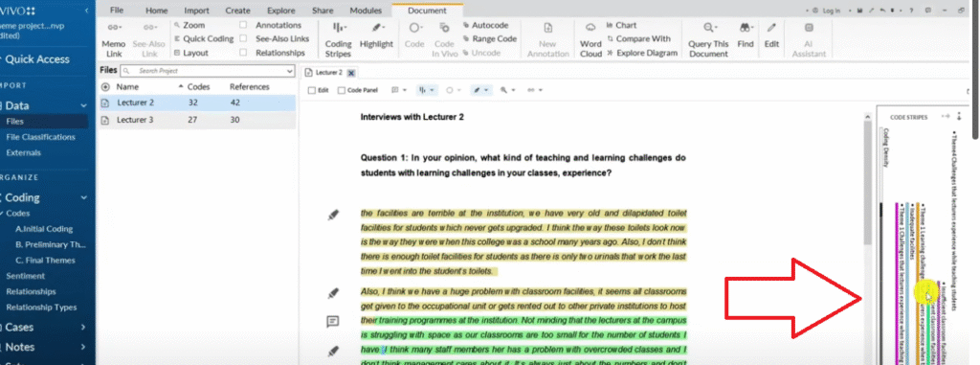This screenshot has height=365, width=980.
Task: Click the save icon in title bar
Action: pos(860,11)
